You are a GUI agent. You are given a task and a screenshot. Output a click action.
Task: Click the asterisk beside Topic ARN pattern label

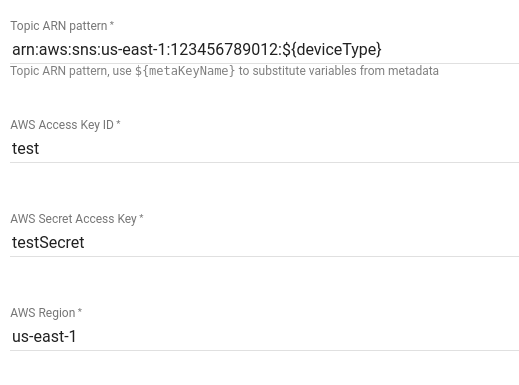click(112, 24)
